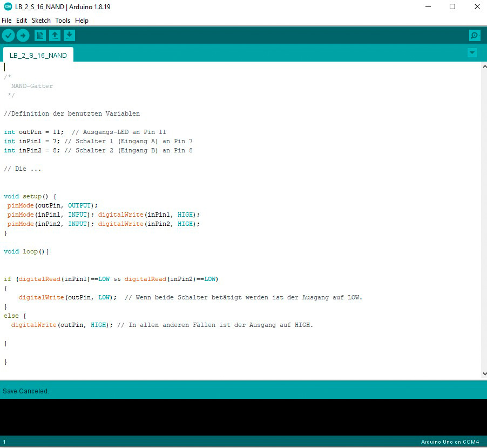Create a new sketch with New icon

coord(40,36)
